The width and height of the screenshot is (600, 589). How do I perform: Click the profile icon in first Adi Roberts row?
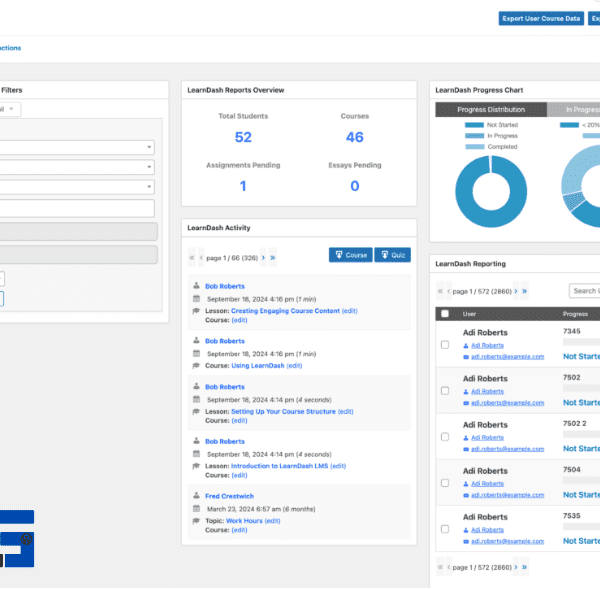point(466,345)
